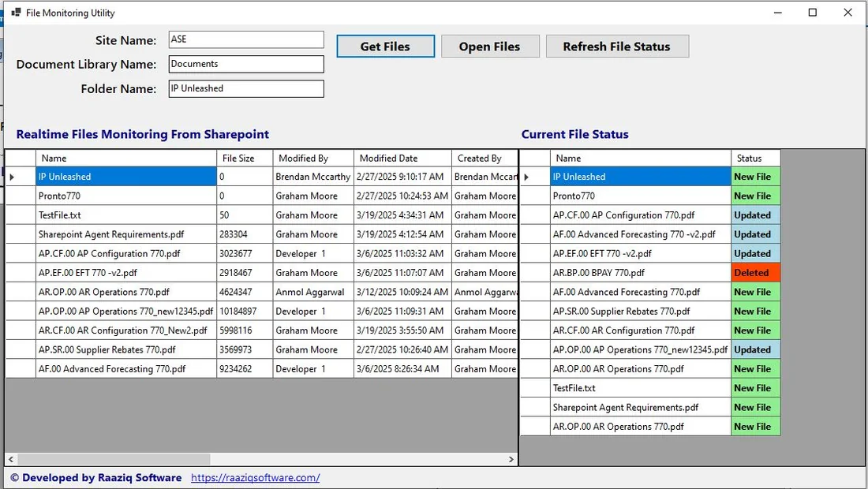Click Modified By cell Anmol Aggarwal
The image size is (868, 489).
313,292
